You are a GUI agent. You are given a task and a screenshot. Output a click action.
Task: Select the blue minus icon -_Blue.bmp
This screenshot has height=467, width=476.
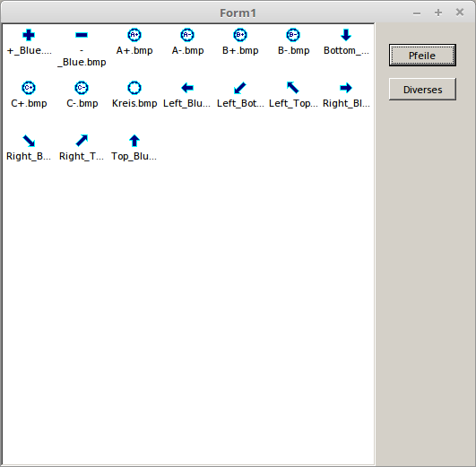click(x=82, y=35)
